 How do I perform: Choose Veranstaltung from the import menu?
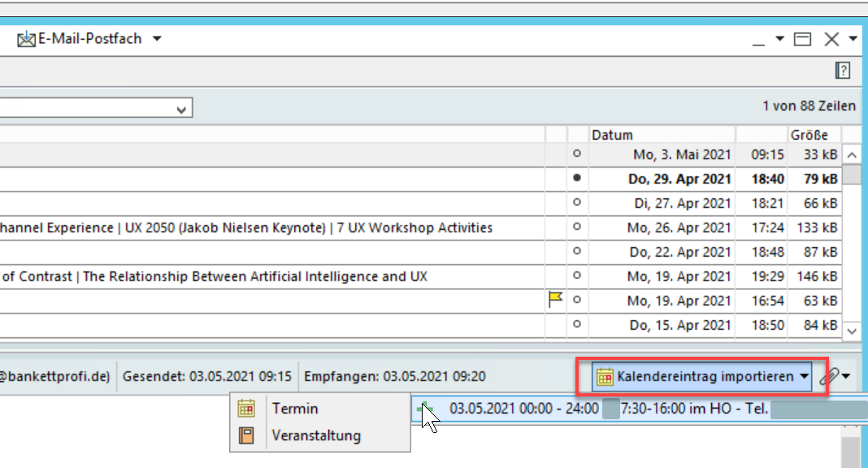(x=315, y=435)
